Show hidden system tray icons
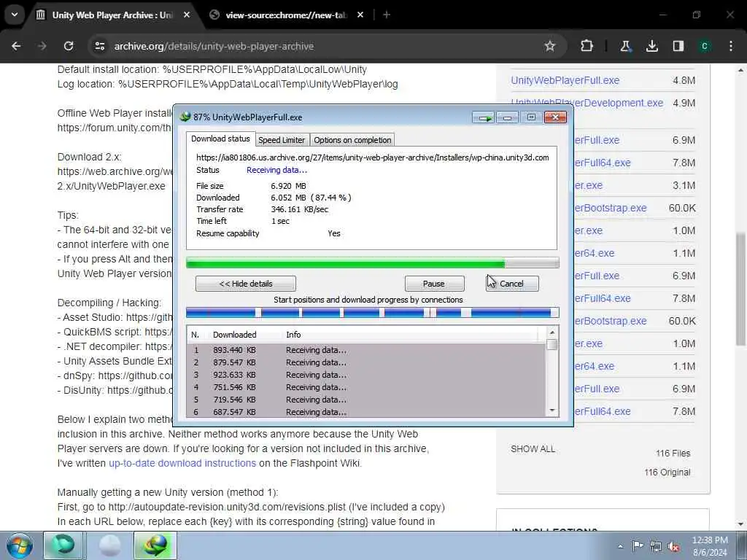 click(x=620, y=546)
